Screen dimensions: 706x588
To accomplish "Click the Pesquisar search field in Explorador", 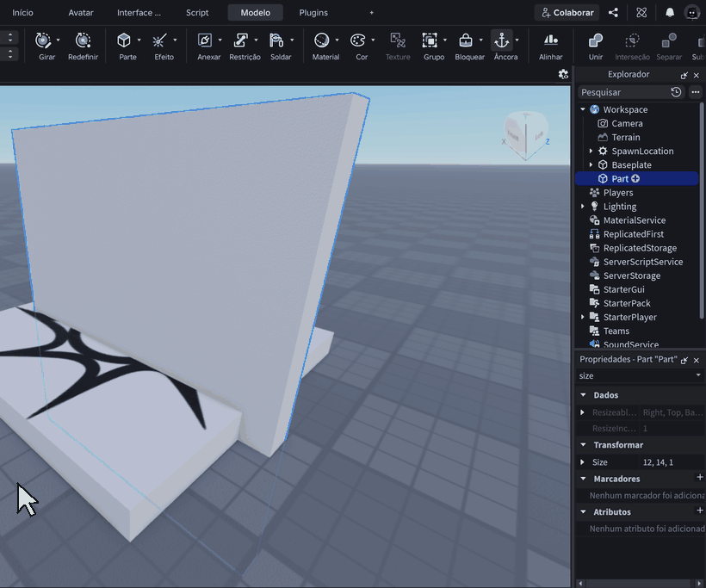I will click(x=623, y=92).
